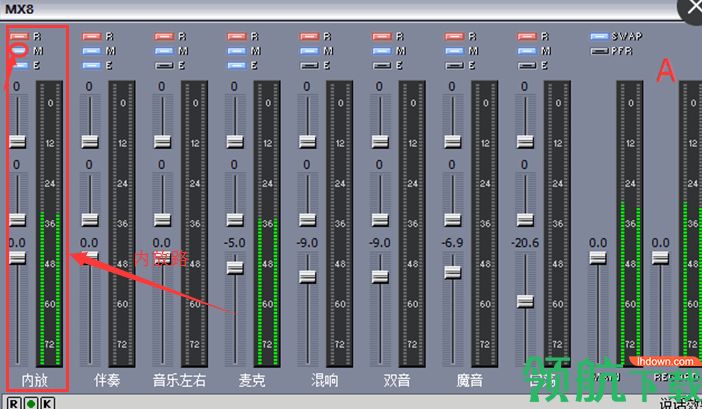The height and width of the screenshot is (409, 702).
Task: Toggle the E button on the 伴奏 channel
Action: tap(91, 65)
